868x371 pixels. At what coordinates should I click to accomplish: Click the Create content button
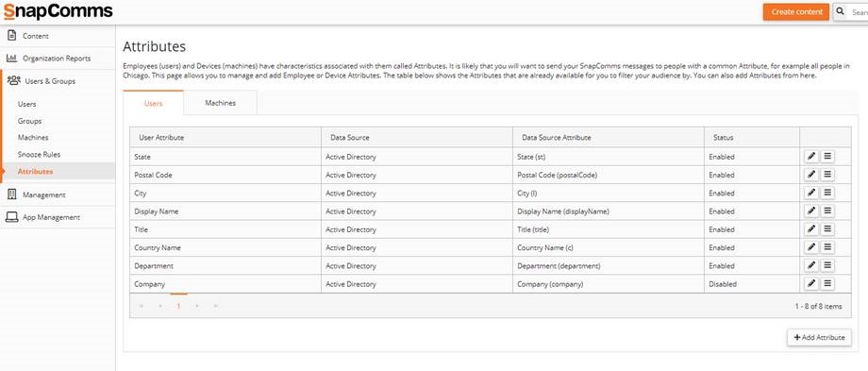click(796, 11)
